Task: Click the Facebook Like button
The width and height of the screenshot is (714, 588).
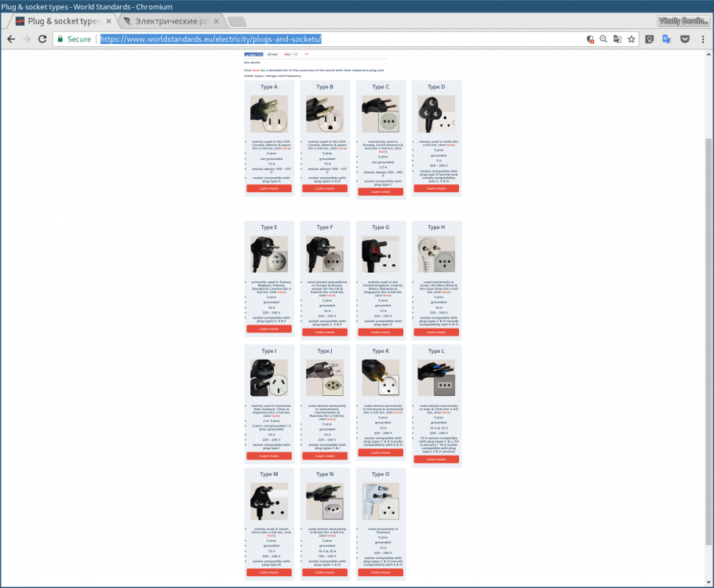Action: click(253, 54)
